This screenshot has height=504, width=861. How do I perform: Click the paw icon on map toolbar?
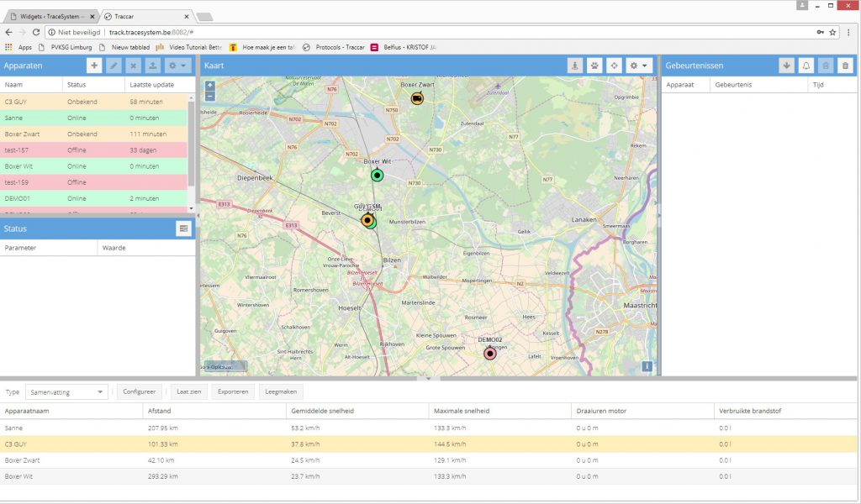click(594, 66)
